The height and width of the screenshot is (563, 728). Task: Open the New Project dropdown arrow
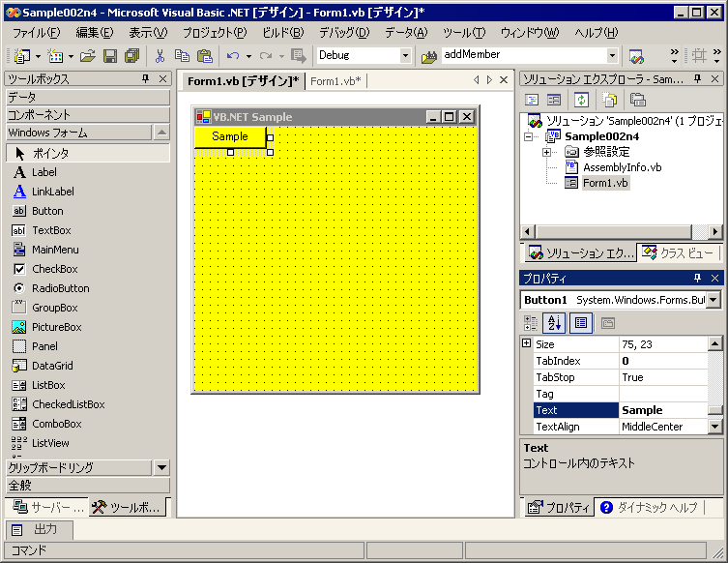coord(38,56)
